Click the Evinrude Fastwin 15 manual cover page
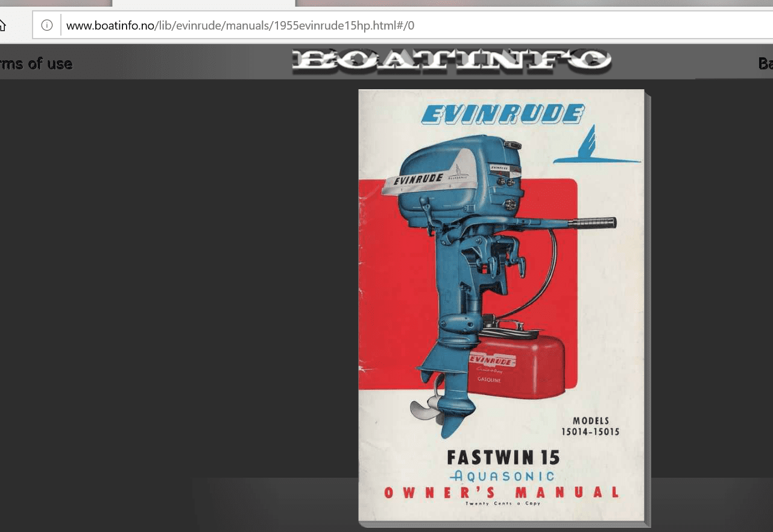 coord(502,305)
